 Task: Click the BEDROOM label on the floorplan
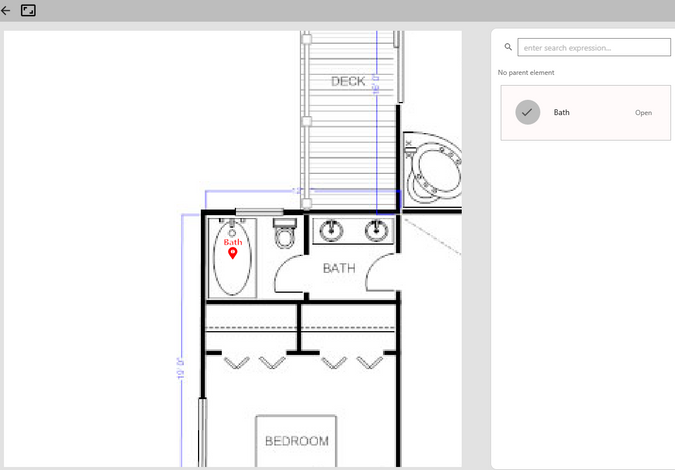pos(297,441)
